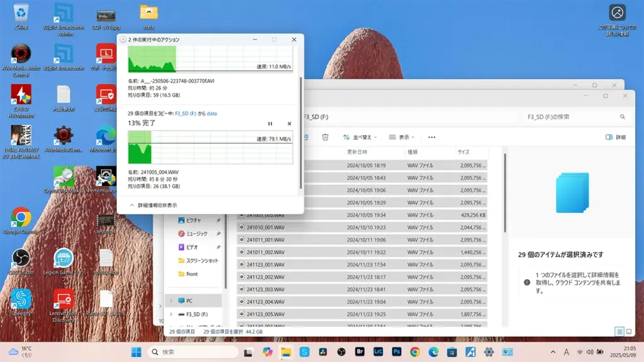The width and height of the screenshot is (644, 362).
Task: Launch Speedify desktop shortcut
Action: click(x=21, y=302)
